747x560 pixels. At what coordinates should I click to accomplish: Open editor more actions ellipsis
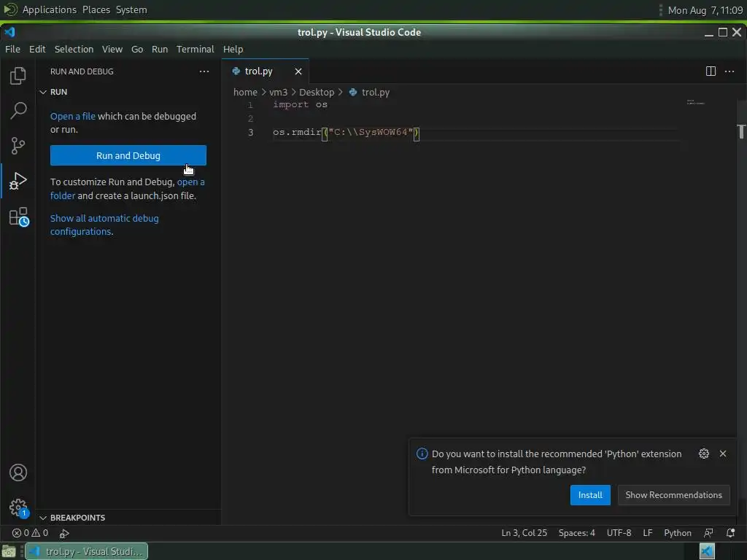(729, 71)
